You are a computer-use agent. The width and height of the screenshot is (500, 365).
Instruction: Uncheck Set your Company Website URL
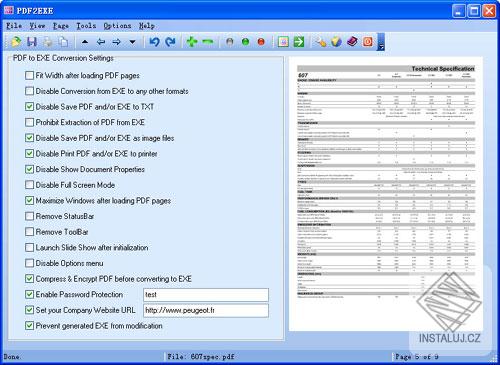click(x=29, y=310)
